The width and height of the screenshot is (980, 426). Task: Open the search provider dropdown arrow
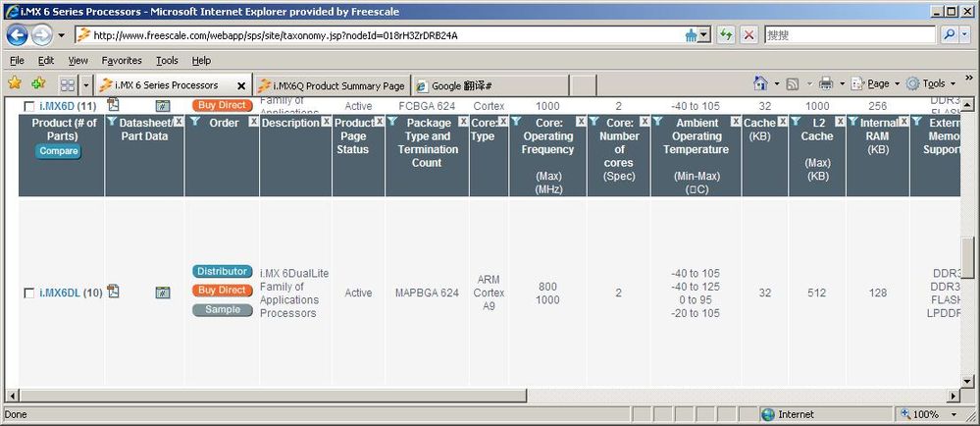(x=966, y=35)
